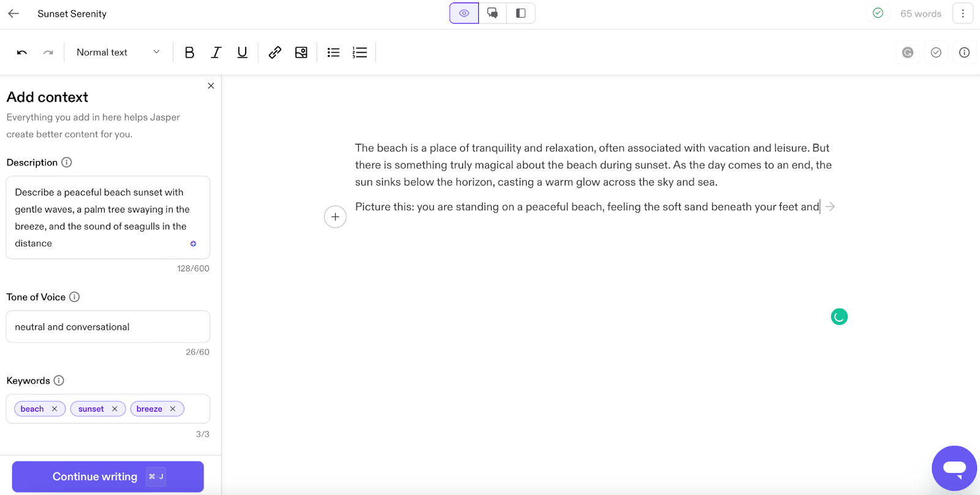980x495 pixels.
Task: Rename the Sunset Serenity document title
Action: coord(72,13)
